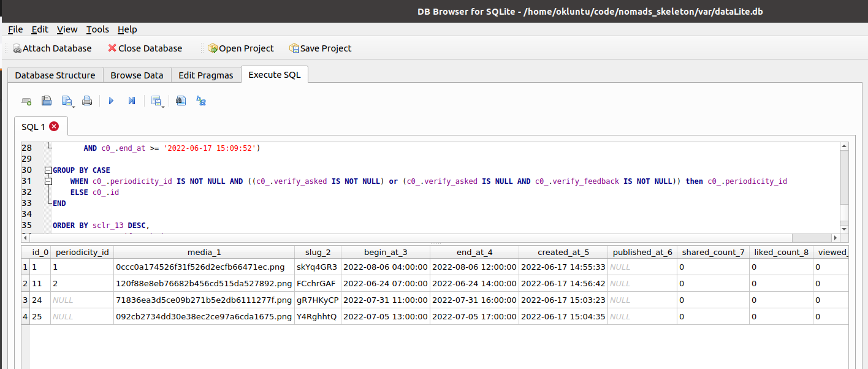Click editor vertical scrollbar up arrow
The width and height of the screenshot is (868, 369).
coord(844,146)
